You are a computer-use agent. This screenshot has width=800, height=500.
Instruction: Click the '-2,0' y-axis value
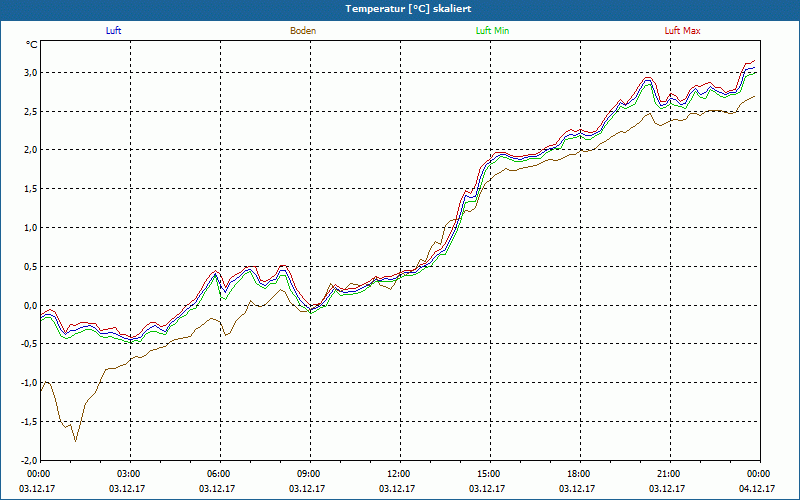pyautogui.click(x=30, y=460)
